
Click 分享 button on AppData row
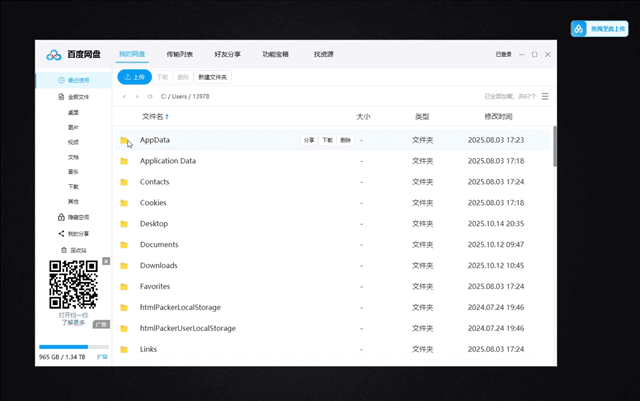tap(309, 140)
